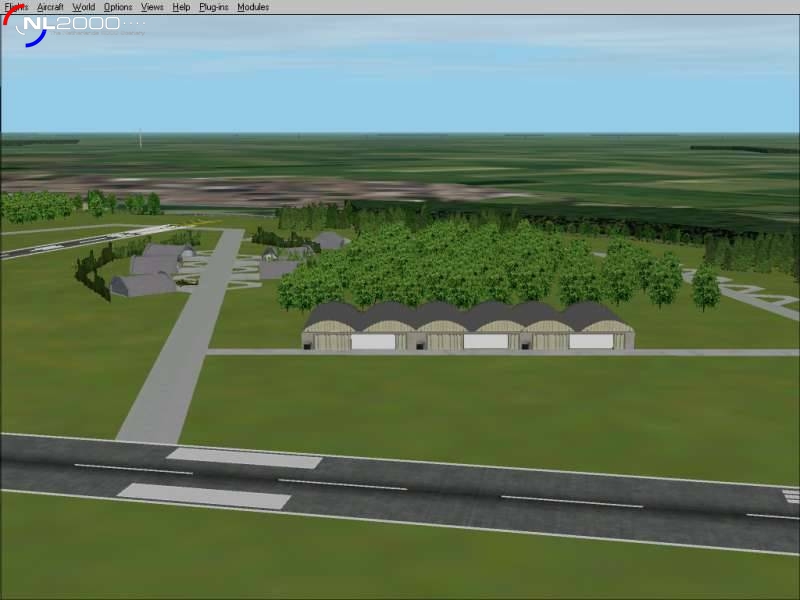
Task: Open the Views menu
Action: (x=152, y=7)
